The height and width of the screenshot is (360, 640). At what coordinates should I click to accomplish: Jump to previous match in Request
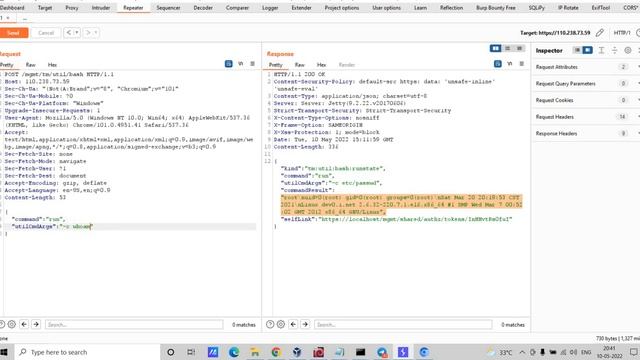(24, 324)
